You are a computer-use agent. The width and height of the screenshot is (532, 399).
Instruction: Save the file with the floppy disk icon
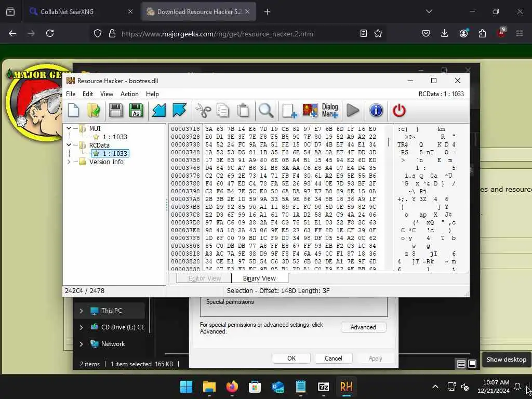pos(116,111)
